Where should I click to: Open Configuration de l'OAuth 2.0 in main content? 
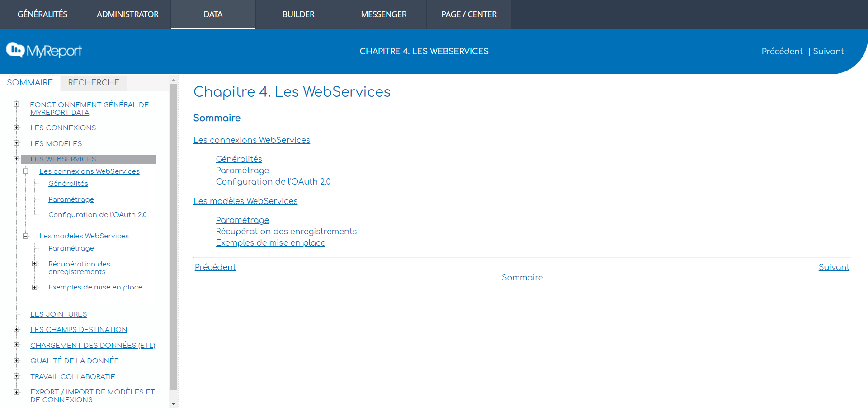coord(273,181)
